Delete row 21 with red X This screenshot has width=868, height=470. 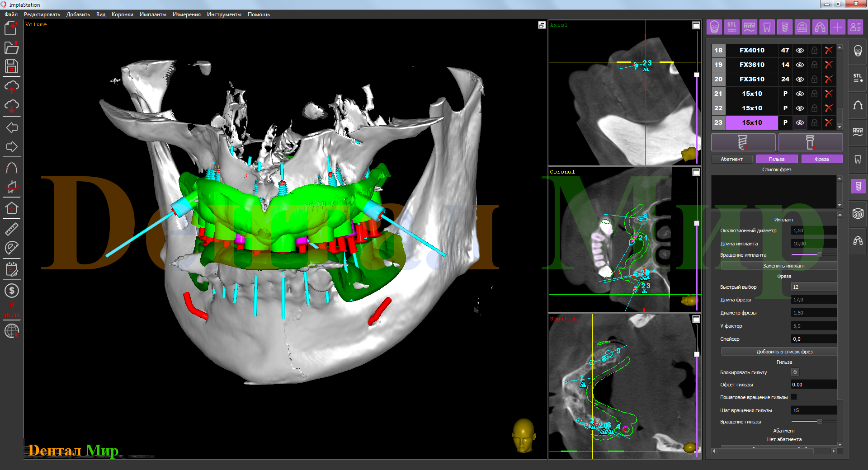click(829, 94)
